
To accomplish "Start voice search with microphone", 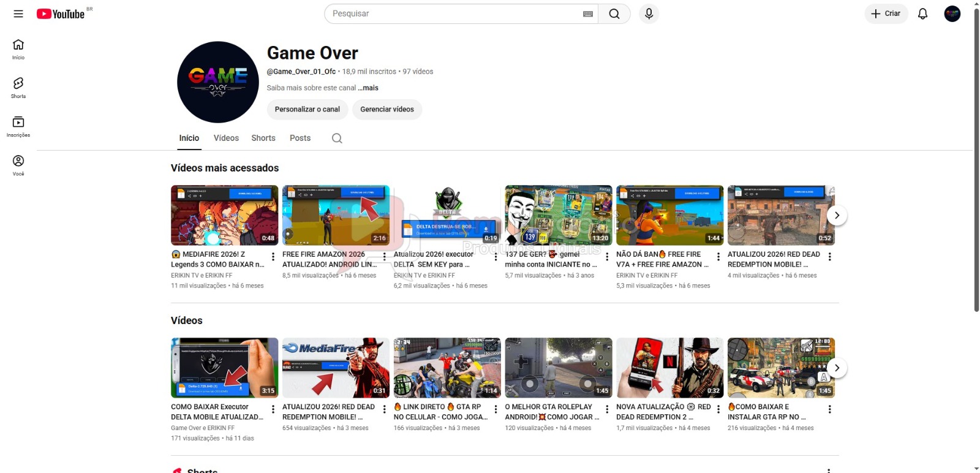I will click(649, 13).
